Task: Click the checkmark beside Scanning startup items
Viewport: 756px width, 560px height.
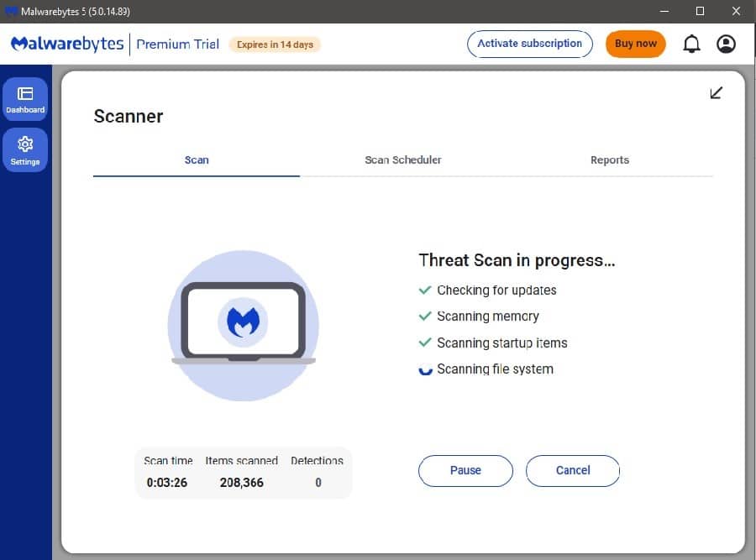Action: [425, 343]
